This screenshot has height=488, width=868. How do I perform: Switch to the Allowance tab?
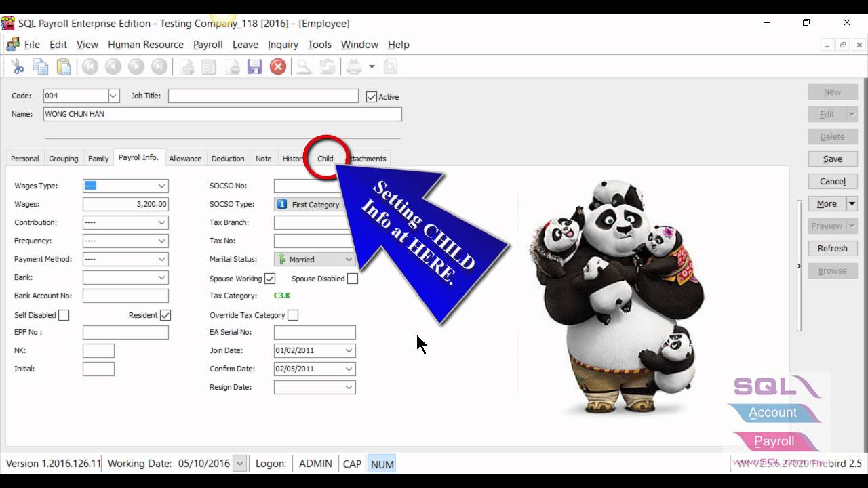[185, 159]
